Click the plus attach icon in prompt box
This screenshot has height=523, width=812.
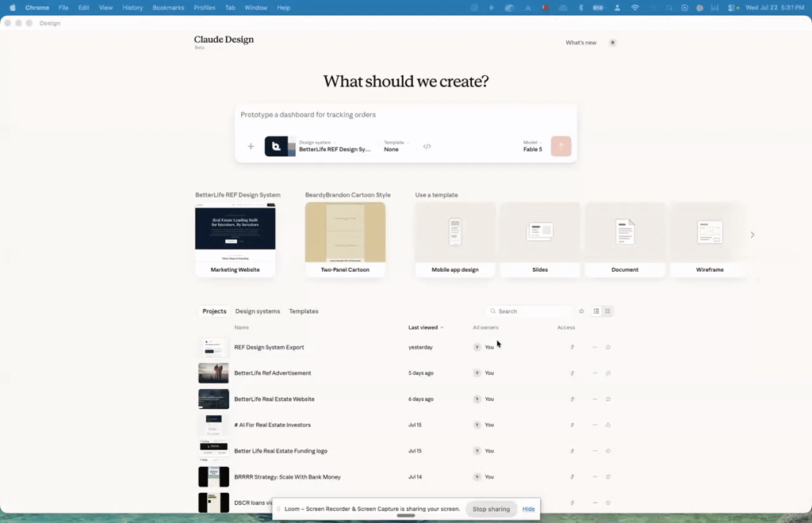(x=251, y=147)
